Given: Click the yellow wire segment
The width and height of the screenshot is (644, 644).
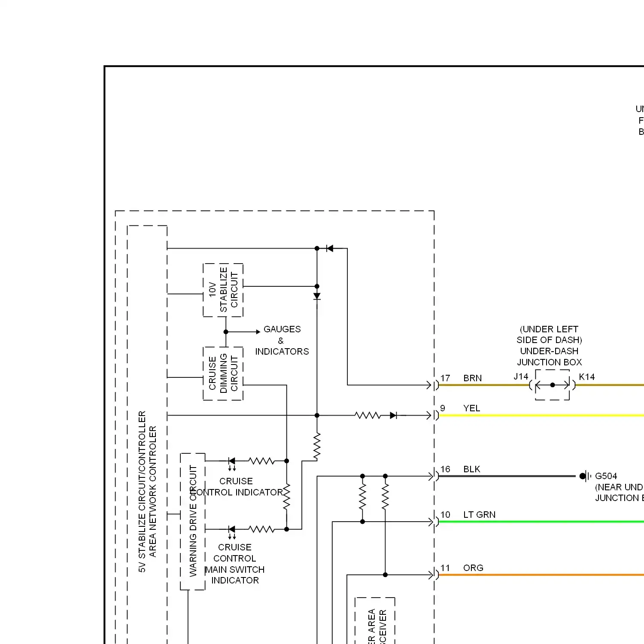Looking at the screenshot, I should [541, 416].
